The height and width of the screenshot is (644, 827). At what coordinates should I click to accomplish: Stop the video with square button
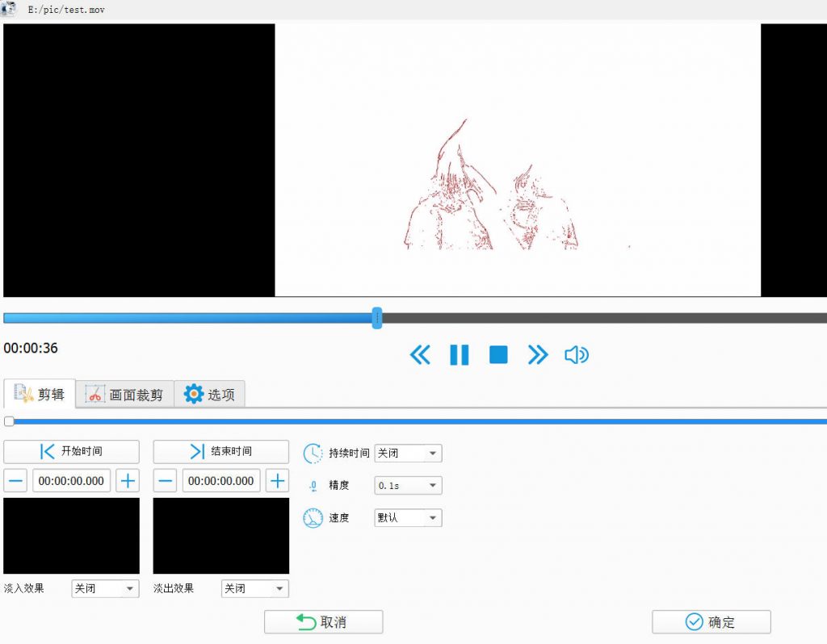pos(498,355)
